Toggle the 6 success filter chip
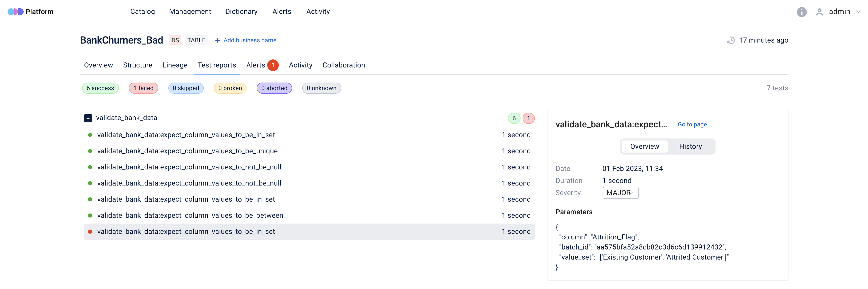The width and height of the screenshot is (868, 289). [x=100, y=88]
